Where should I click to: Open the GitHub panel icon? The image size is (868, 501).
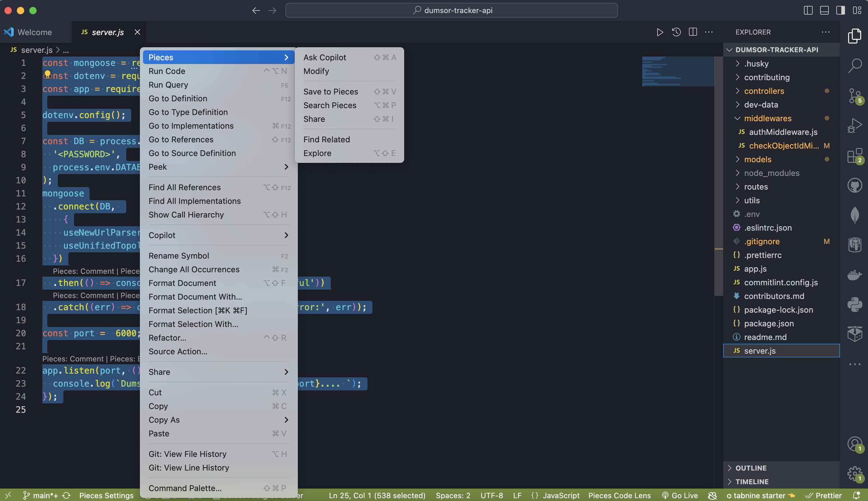tap(855, 186)
